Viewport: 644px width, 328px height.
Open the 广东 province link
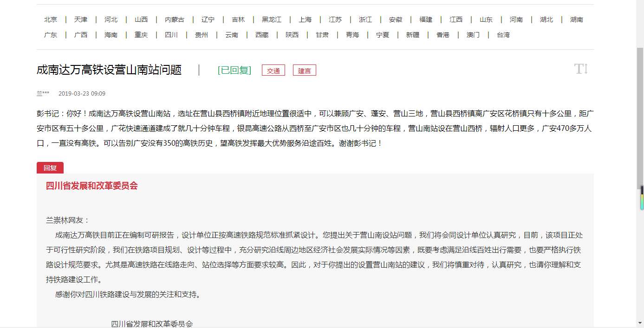[x=51, y=35]
